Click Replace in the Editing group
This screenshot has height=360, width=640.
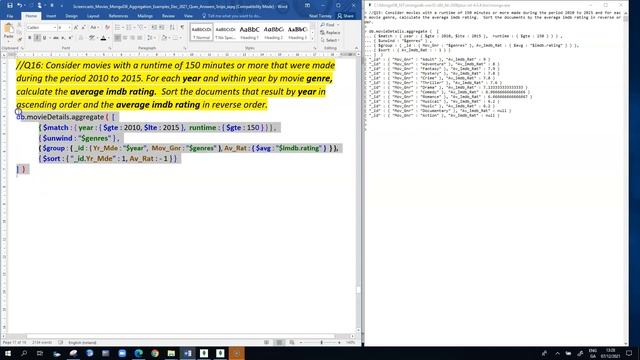[331, 33]
